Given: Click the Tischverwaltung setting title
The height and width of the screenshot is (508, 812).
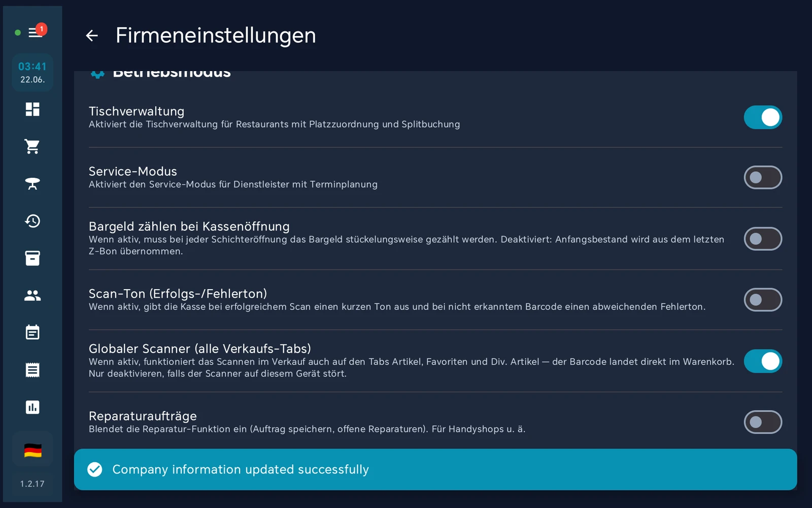Looking at the screenshot, I should click(137, 111).
